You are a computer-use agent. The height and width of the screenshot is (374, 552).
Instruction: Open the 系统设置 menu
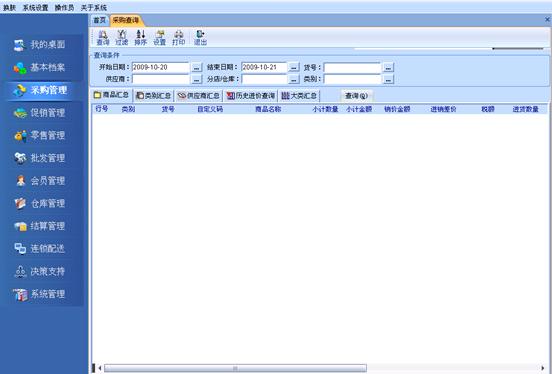(x=35, y=7)
